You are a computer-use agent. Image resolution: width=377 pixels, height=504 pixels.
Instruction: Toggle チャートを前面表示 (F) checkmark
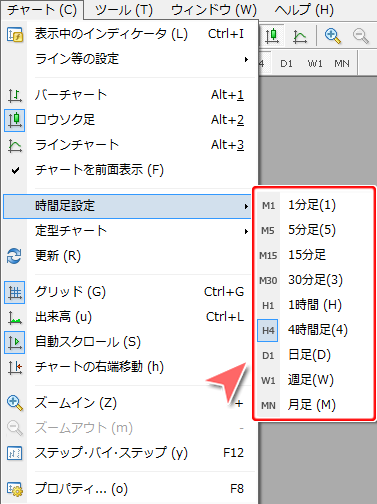click(15, 171)
